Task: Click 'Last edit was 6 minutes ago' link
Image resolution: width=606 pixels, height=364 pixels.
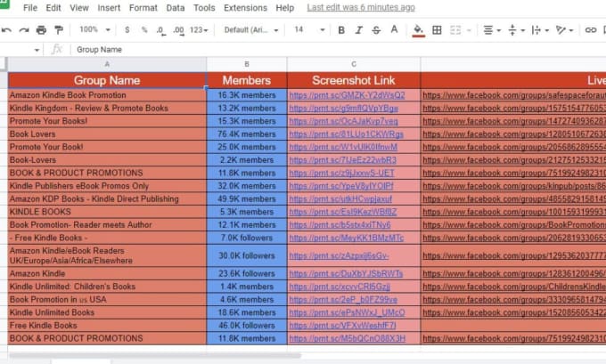Action: tap(361, 8)
